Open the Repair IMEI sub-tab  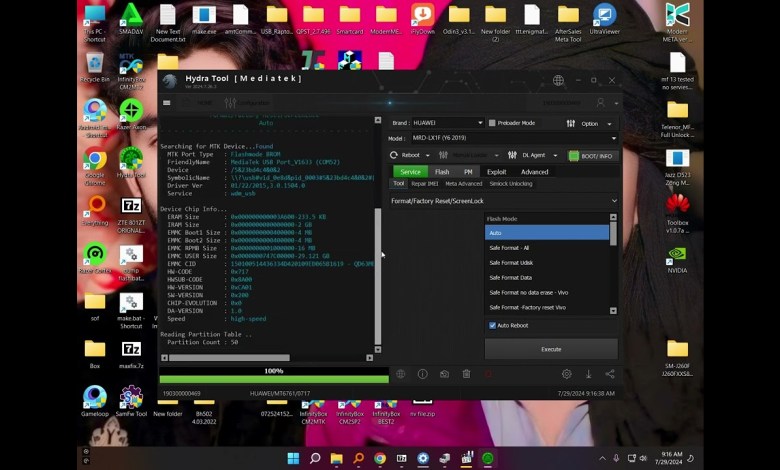[x=424, y=184]
